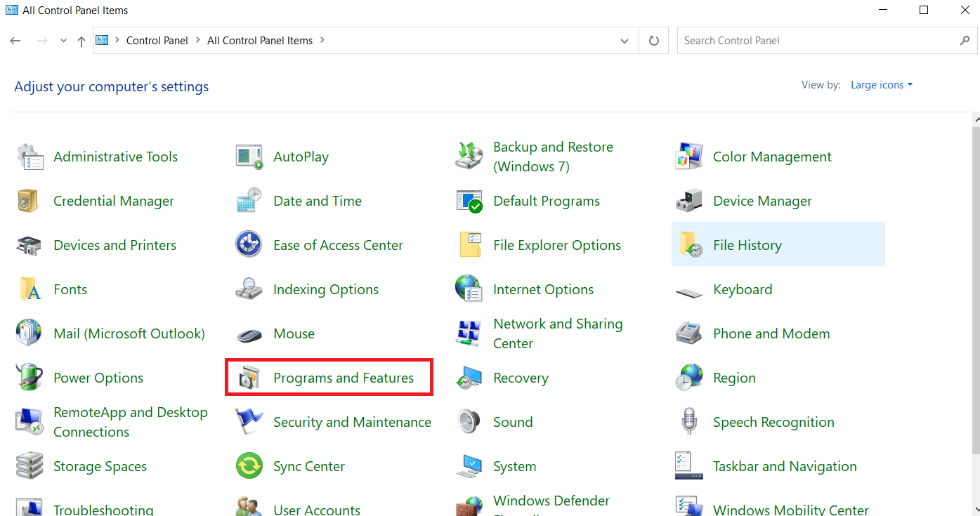Expand the chevron before the Control Panel breadcrumb
Screen dimensions: 980x516
pyautogui.click(x=117, y=41)
